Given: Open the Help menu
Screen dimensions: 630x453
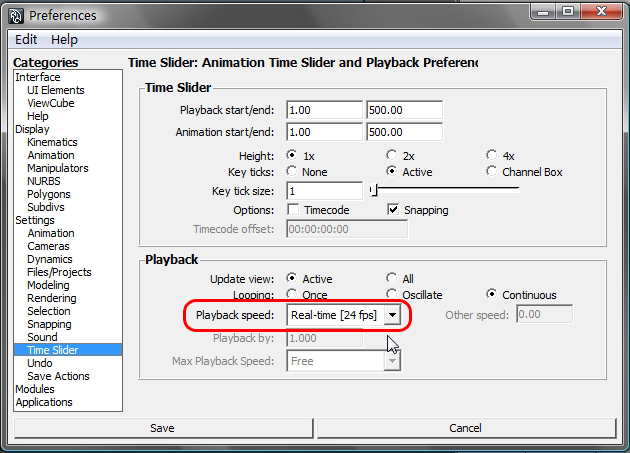Looking at the screenshot, I should (64, 39).
